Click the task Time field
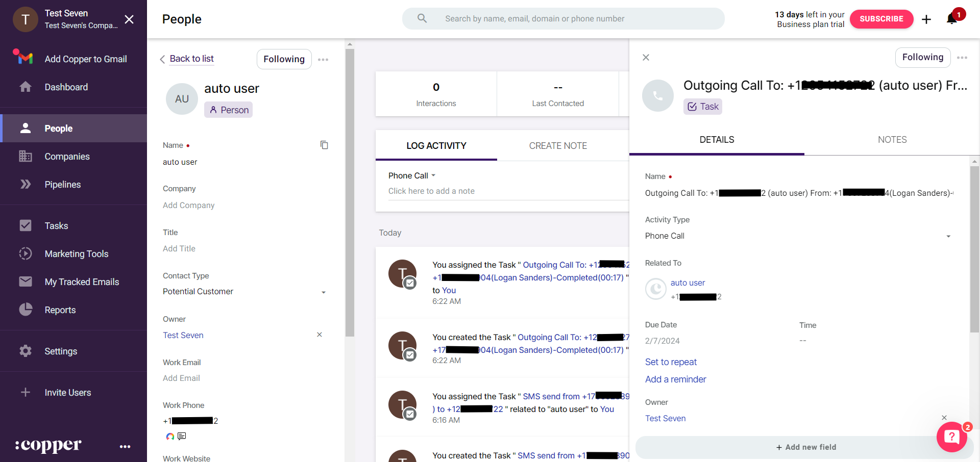The width and height of the screenshot is (980, 462). 802,340
